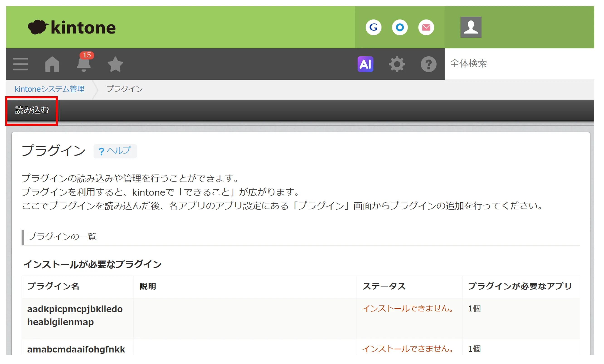
Task: Click 1個 in aadkpicpmcpjbklledo row
Action: point(474,308)
